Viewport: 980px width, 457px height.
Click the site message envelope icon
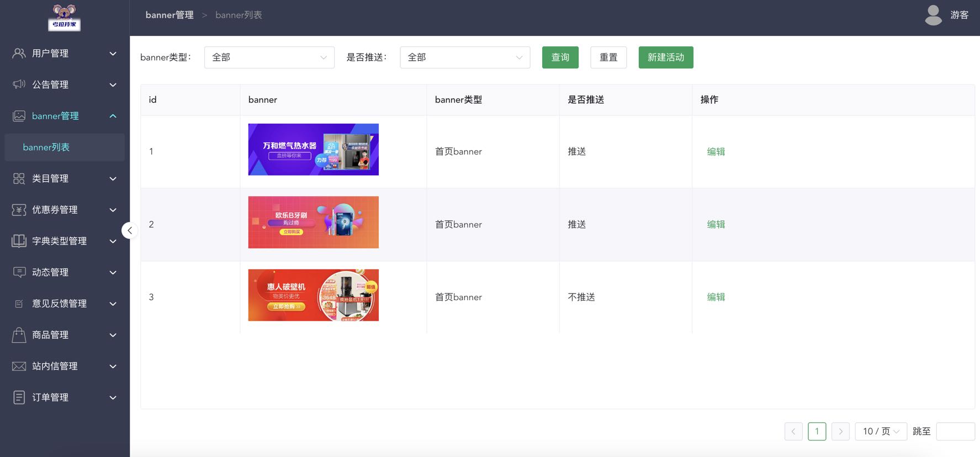(x=19, y=366)
